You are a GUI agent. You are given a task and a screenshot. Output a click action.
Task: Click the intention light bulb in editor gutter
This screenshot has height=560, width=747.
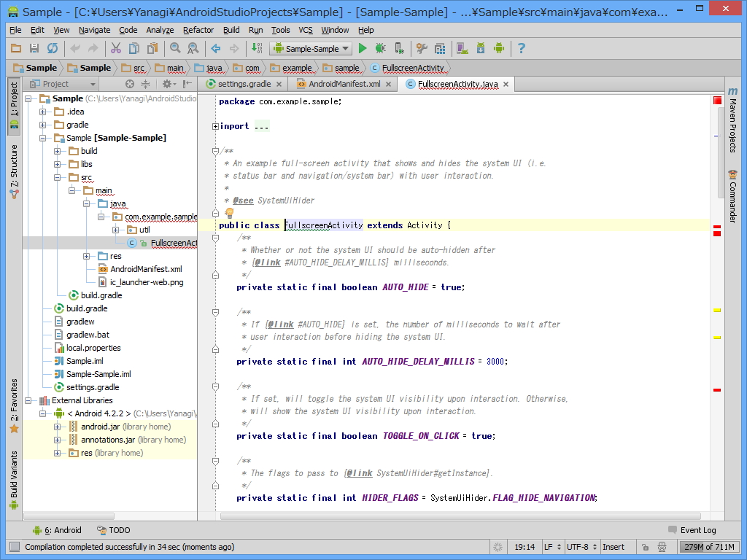tap(229, 213)
